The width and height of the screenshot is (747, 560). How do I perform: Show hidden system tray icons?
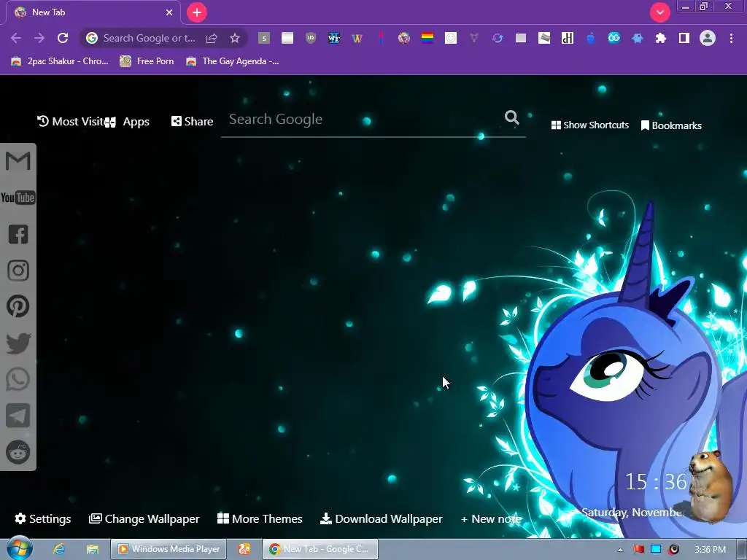620,550
